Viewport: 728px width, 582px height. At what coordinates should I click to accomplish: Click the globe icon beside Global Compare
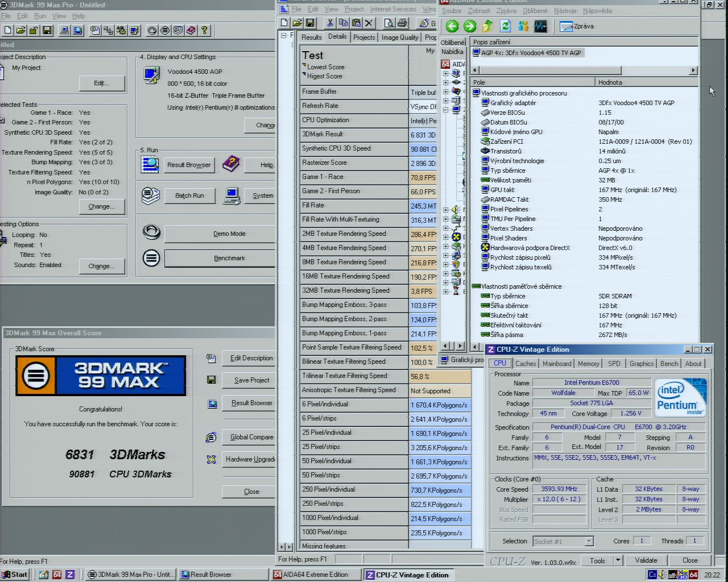[211, 437]
